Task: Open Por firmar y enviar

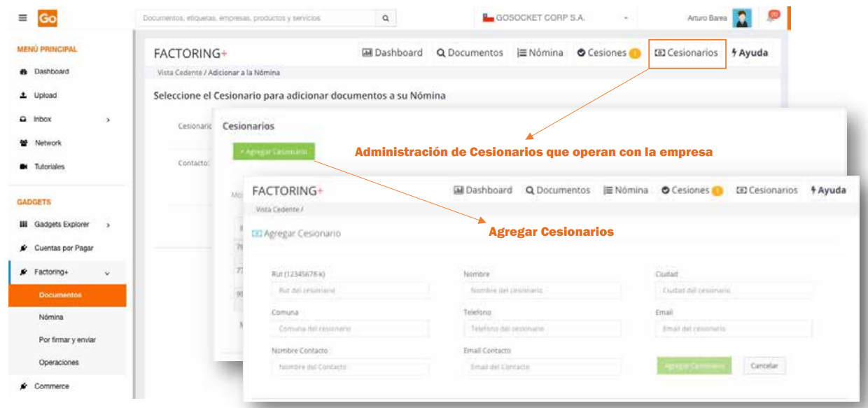Action: pos(68,339)
